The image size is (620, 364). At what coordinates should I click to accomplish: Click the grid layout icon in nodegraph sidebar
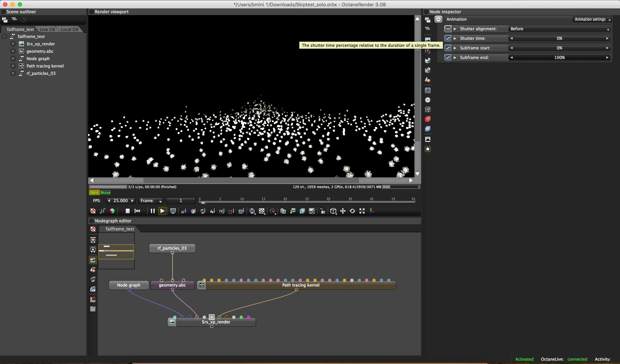coord(93,309)
